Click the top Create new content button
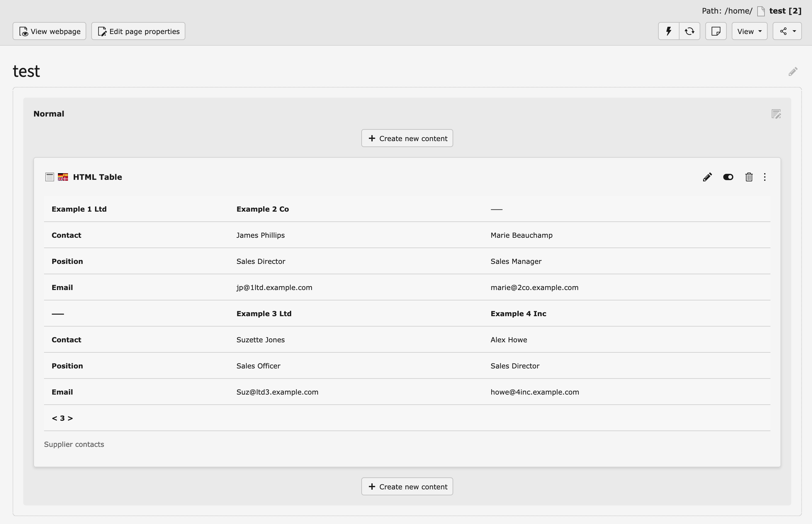The image size is (812, 524). [407, 139]
